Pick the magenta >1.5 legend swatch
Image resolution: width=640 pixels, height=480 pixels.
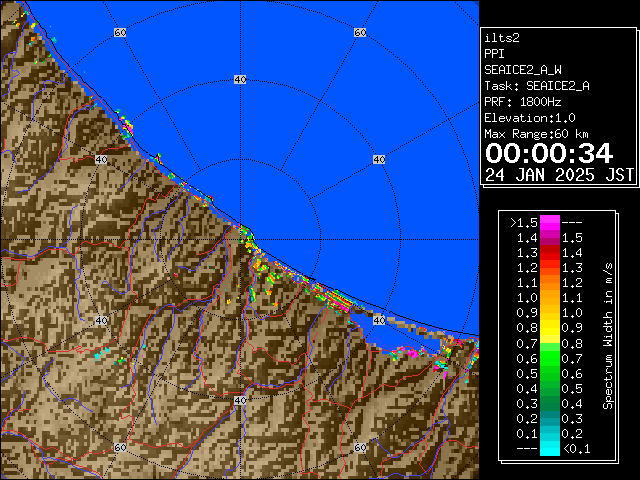(550, 223)
